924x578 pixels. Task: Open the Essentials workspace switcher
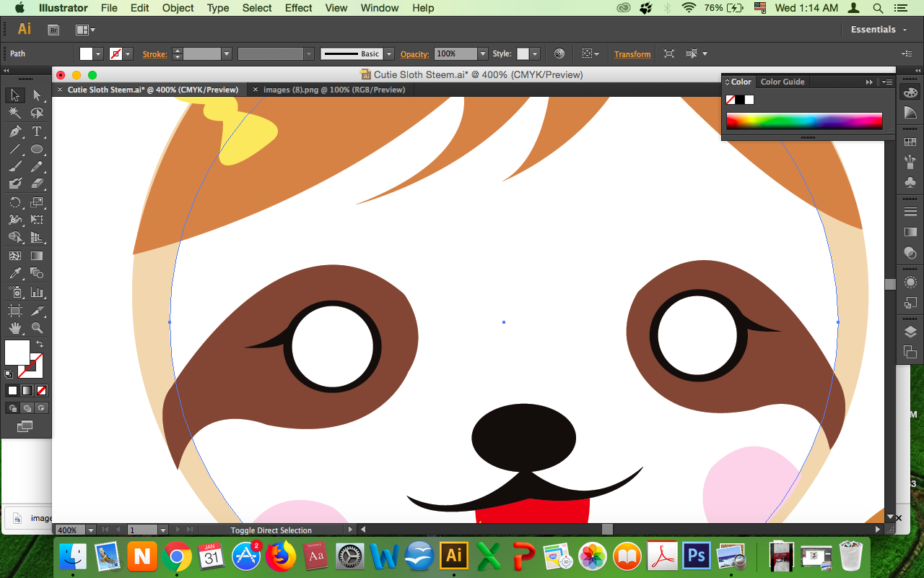[x=879, y=30]
